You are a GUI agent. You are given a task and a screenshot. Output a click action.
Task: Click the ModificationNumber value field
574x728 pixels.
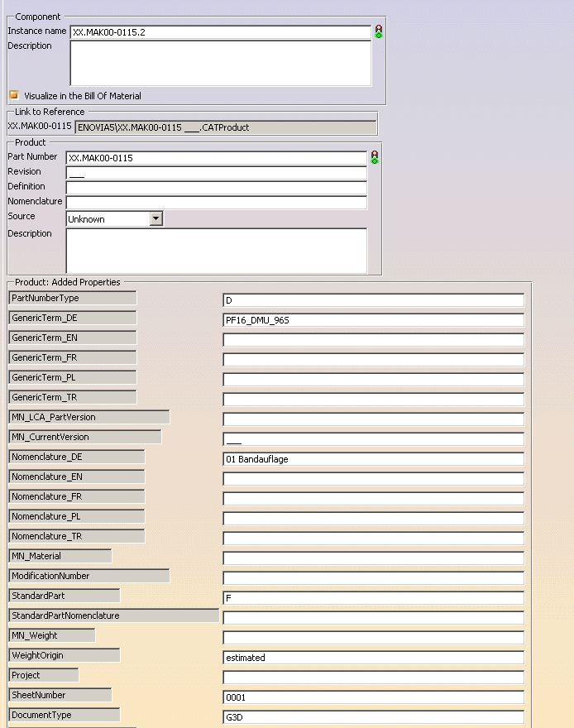click(x=374, y=578)
